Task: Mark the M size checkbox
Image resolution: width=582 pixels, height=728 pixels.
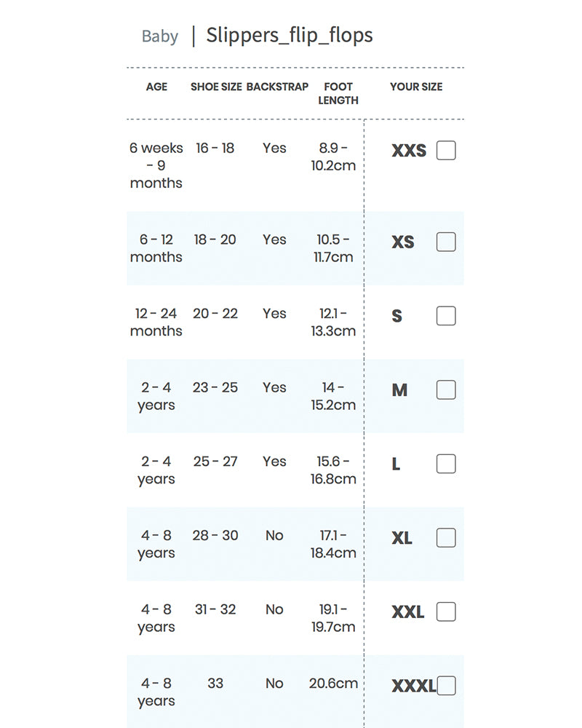Action: 446,390
